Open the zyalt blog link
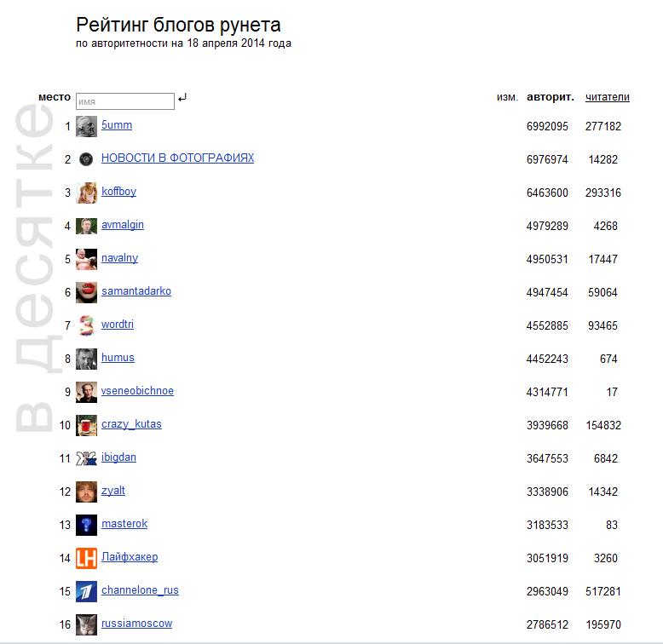 (x=113, y=491)
